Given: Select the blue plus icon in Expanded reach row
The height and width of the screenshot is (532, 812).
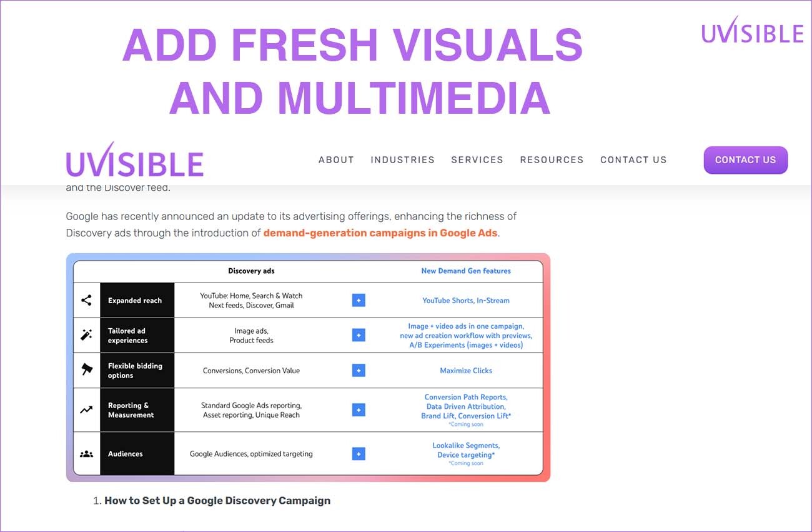Looking at the screenshot, I should [x=359, y=300].
